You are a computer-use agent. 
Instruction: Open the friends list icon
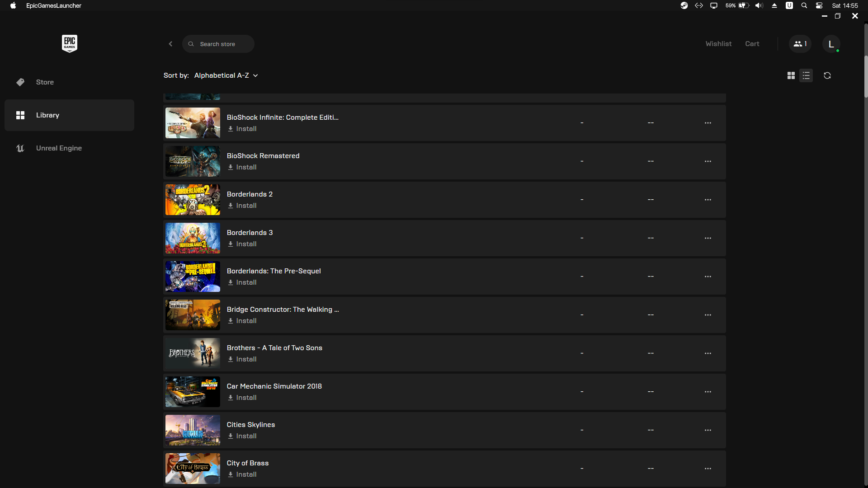click(800, 44)
